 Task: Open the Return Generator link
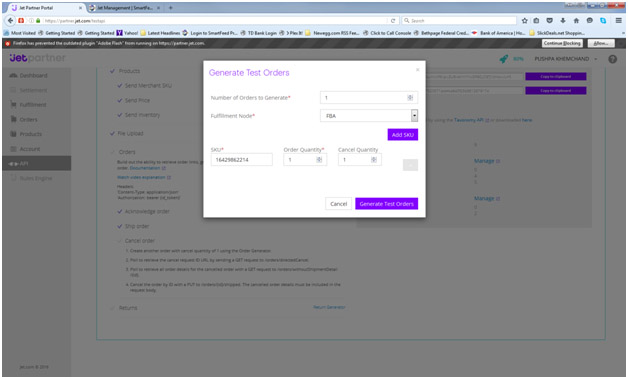click(x=329, y=307)
